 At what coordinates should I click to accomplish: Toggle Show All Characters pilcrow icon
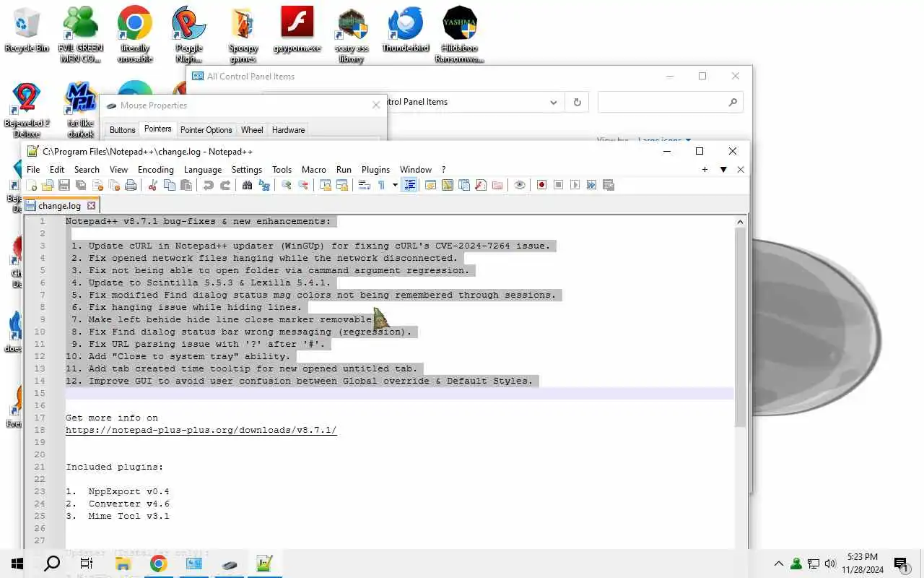381,185
